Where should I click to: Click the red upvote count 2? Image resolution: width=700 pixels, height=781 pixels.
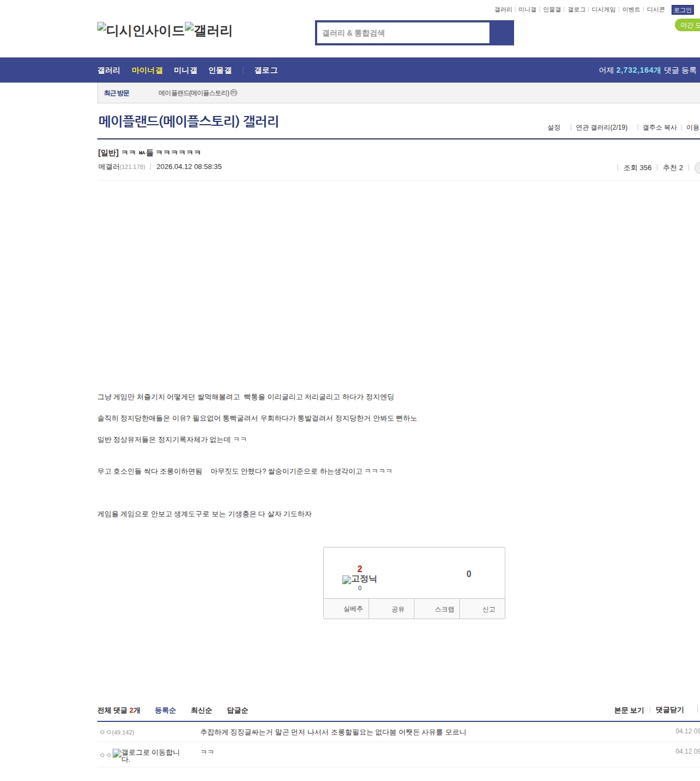click(360, 569)
